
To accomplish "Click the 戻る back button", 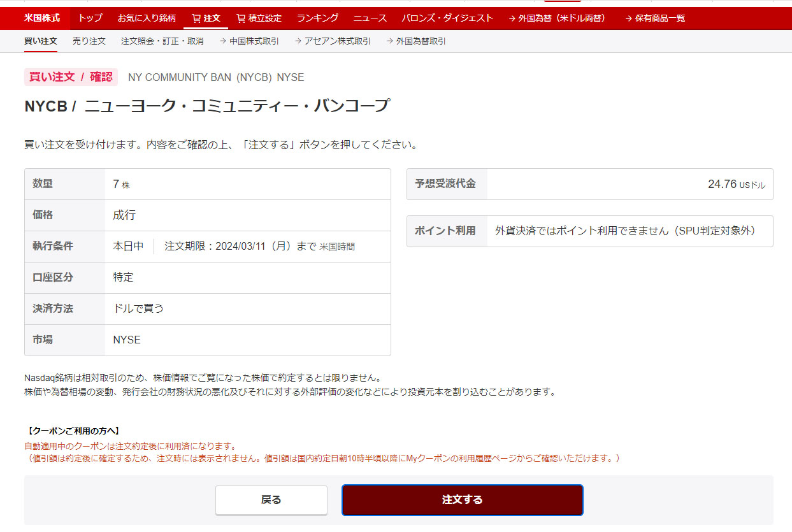I will [x=271, y=500].
